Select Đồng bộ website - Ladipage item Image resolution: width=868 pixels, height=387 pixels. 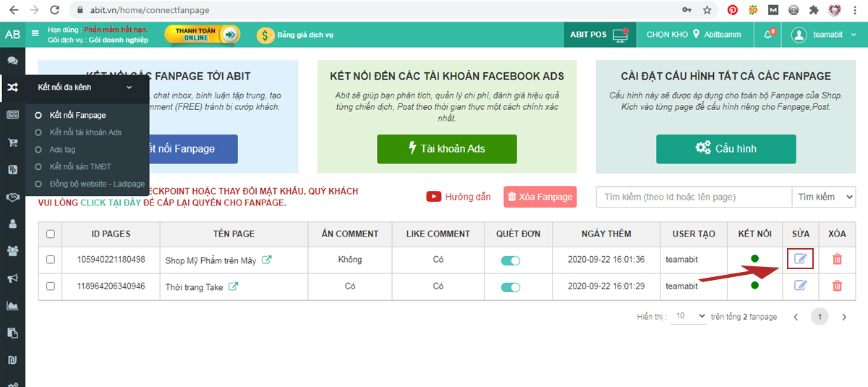[x=97, y=184]
